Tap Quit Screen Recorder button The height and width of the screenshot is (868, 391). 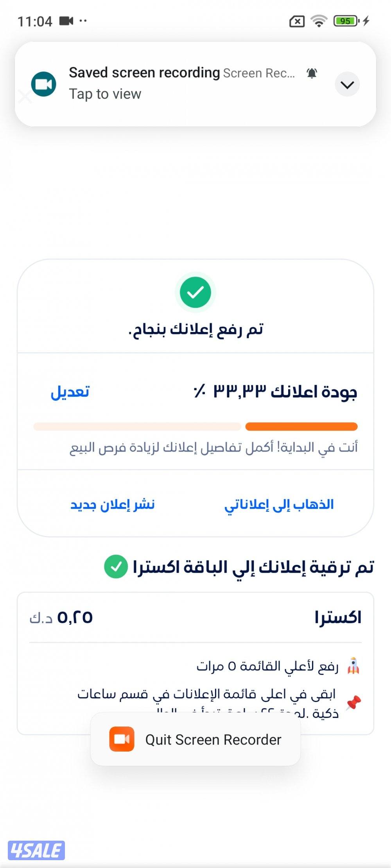213,739
